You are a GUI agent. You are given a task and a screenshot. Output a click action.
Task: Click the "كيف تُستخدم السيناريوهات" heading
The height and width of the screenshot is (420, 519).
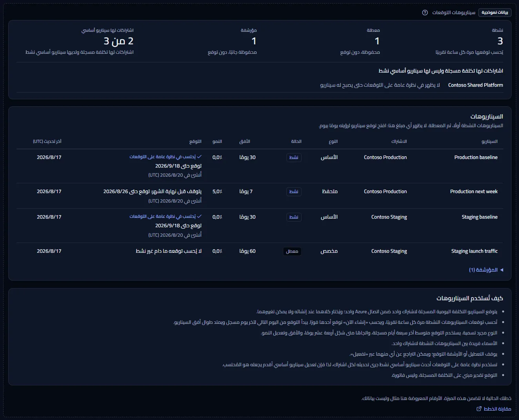470,298
